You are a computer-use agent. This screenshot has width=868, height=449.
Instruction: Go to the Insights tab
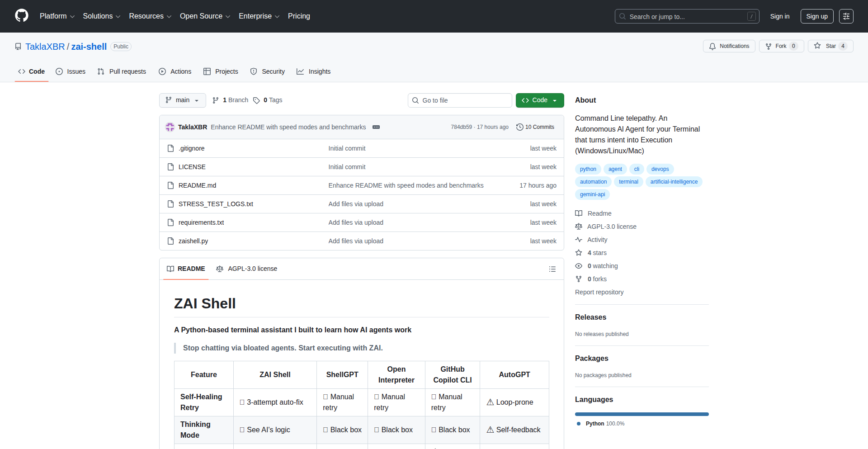[x=314, y=71]
